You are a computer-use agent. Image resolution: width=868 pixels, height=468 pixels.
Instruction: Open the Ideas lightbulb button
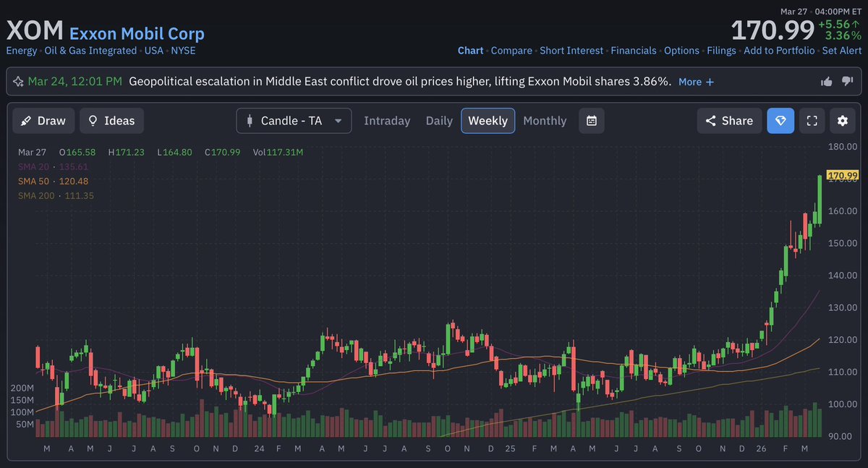click(111, 121)
